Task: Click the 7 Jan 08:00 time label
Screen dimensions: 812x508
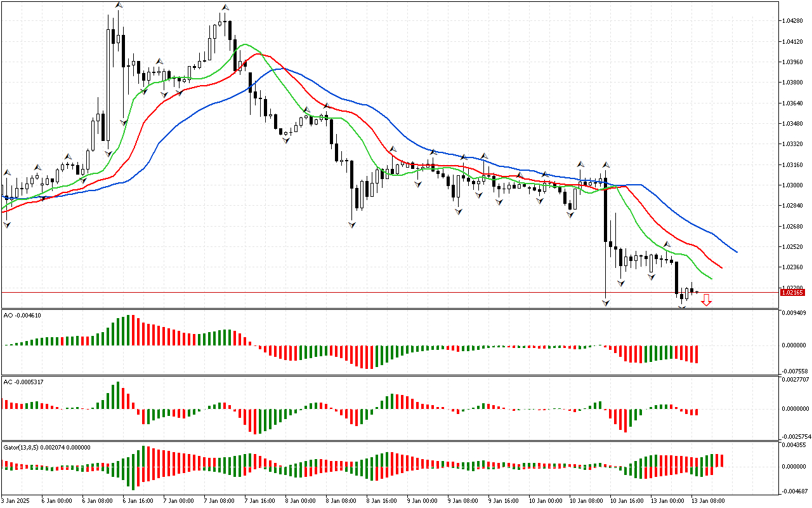Action: click(x=220, y=500)
